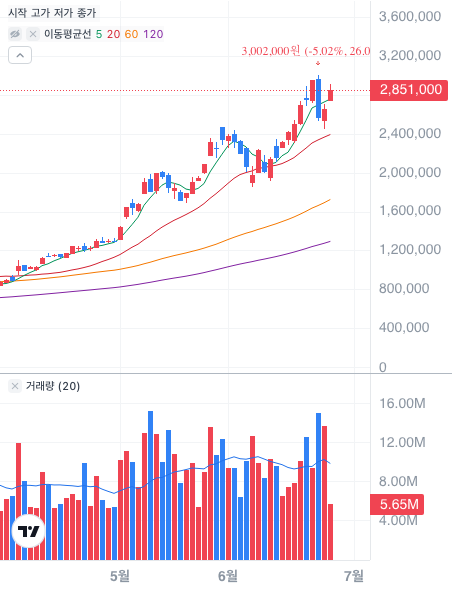Open the TradingView logo link
452x592 pixels.
(x=28, y=531)
